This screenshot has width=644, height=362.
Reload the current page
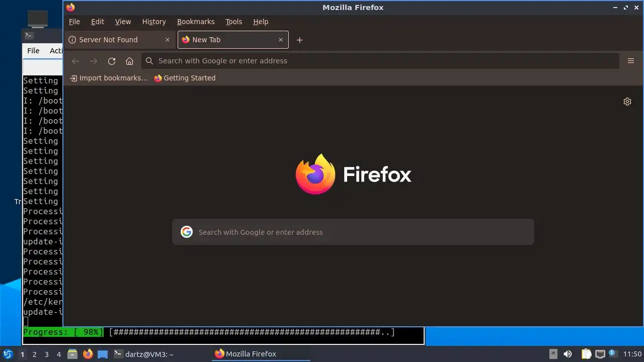[x=112, y=61]
